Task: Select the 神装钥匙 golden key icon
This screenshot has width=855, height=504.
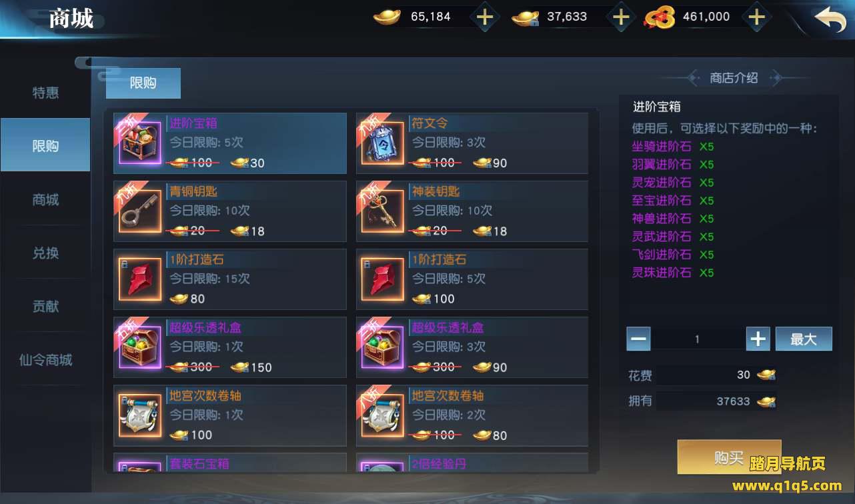Action: coord(383,211)
